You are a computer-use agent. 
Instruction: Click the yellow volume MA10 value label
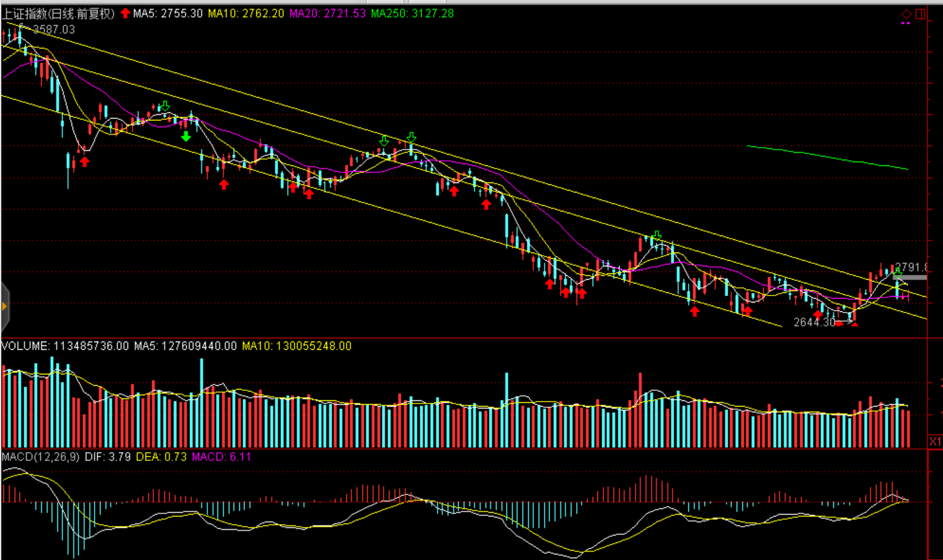tap(296, 346)
